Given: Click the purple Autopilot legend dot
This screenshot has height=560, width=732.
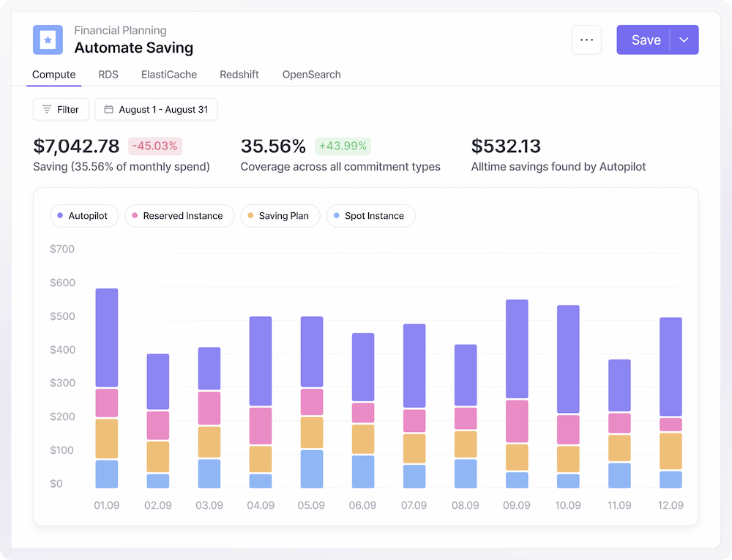Looking at the screenshot, I should [59, 216].
